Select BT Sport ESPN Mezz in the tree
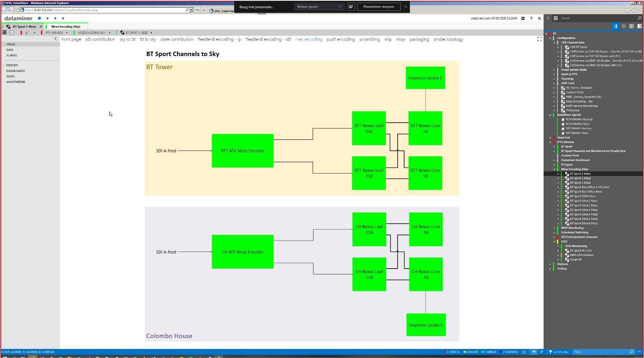The height and width of the screenshot is (358, 644). click(583, 196)
